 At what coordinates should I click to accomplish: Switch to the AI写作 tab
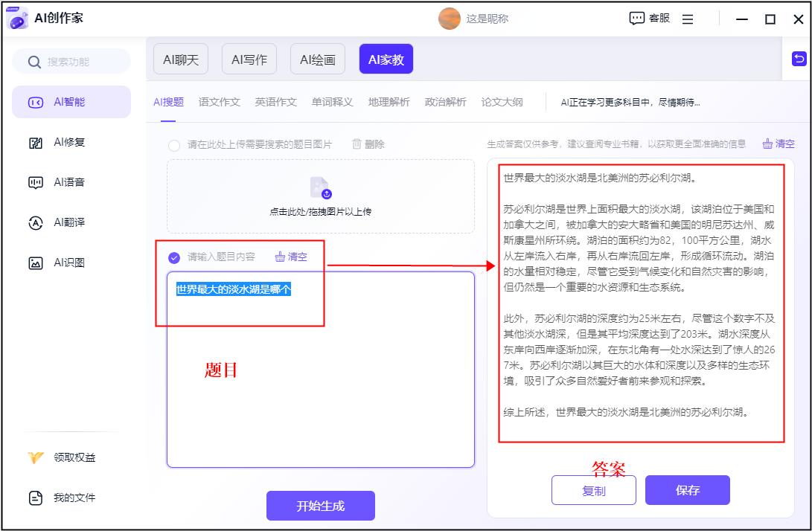click(x=249, y=57)
